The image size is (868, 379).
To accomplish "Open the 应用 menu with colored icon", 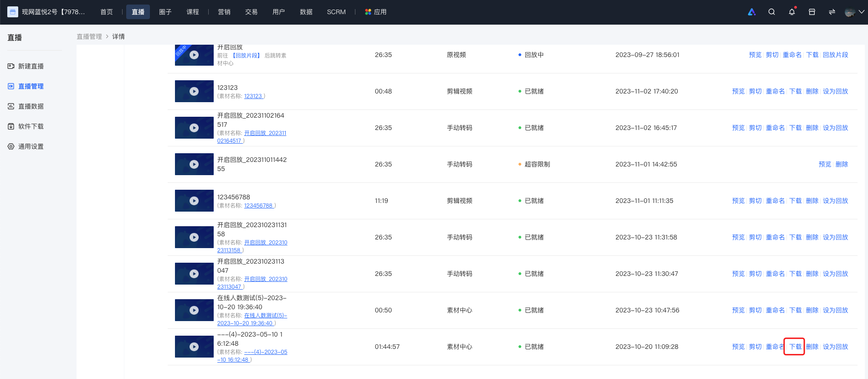I will coord(375,12).
